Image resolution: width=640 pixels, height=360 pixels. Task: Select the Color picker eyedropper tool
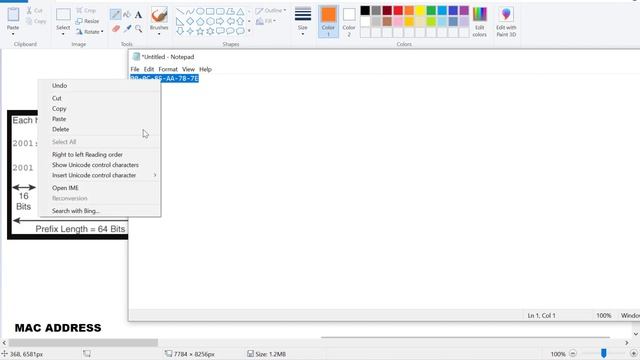(127, 29)
